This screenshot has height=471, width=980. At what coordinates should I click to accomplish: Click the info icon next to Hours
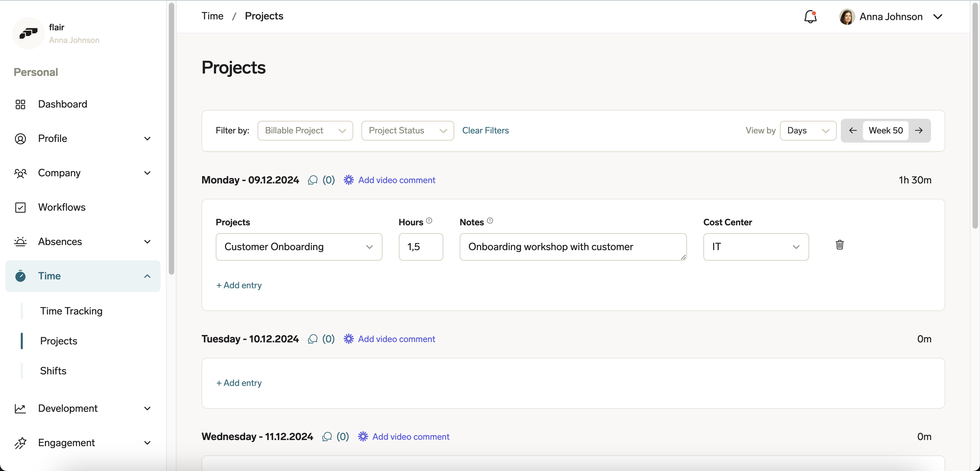click(x=429, y=220)
